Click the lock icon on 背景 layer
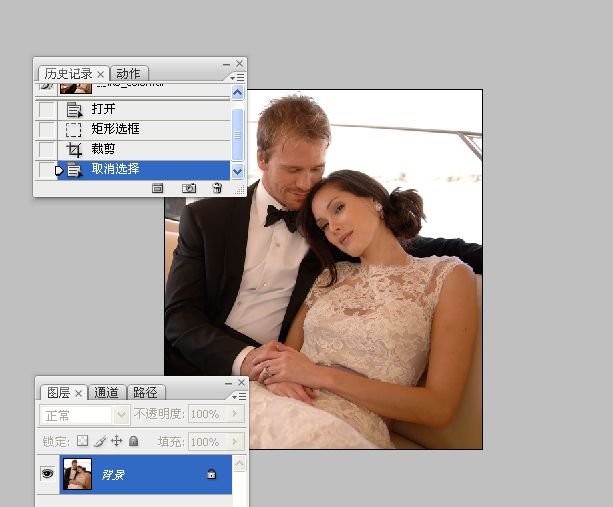Image resolution: width=613 pixels, height=507 pixels. (x=211, y=475)
